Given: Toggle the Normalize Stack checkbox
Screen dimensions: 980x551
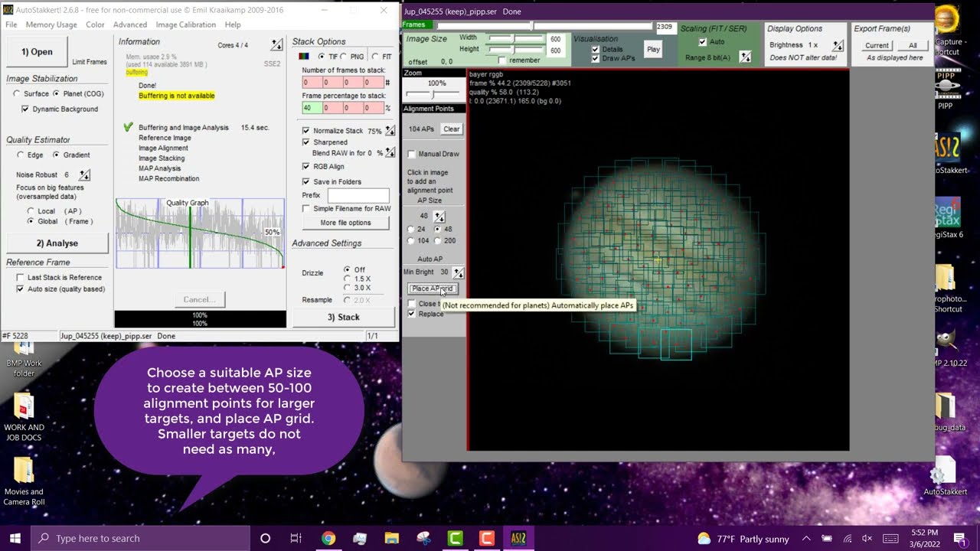Looking at the screenshot, I should tap(306, 131).
